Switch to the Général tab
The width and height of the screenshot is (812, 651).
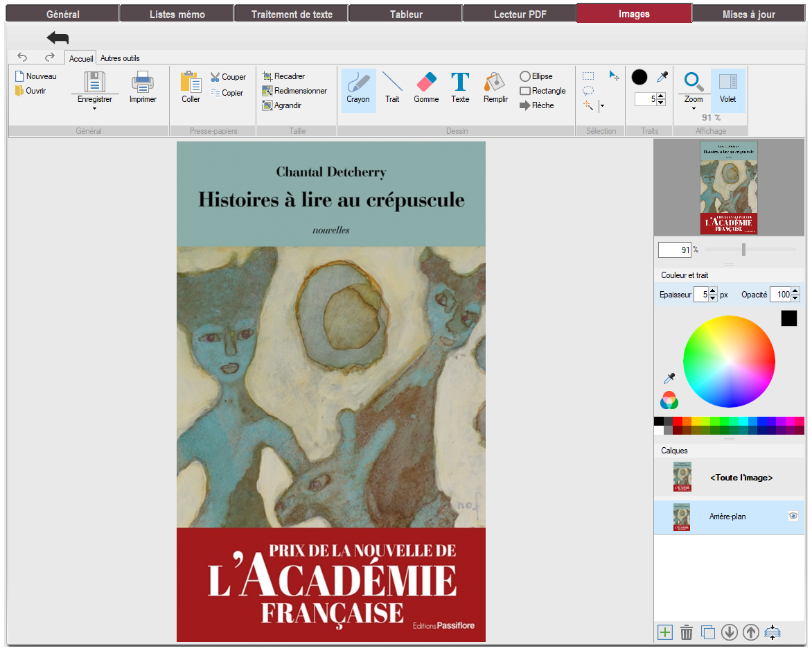click(62, 14)
